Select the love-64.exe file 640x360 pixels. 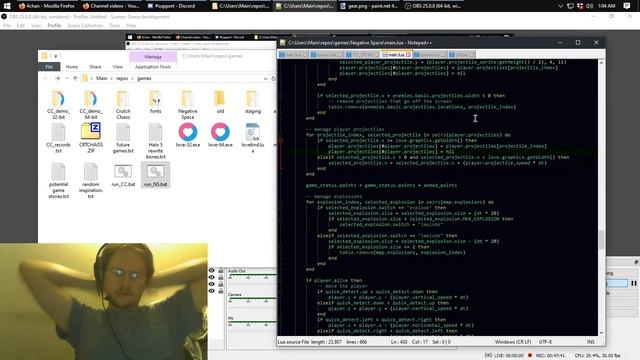(x=220, y=136)
